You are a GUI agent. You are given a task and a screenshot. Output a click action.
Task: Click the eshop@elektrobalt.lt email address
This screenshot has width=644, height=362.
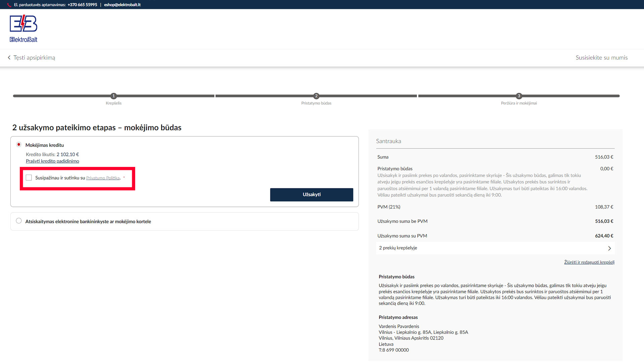[122, 5]
